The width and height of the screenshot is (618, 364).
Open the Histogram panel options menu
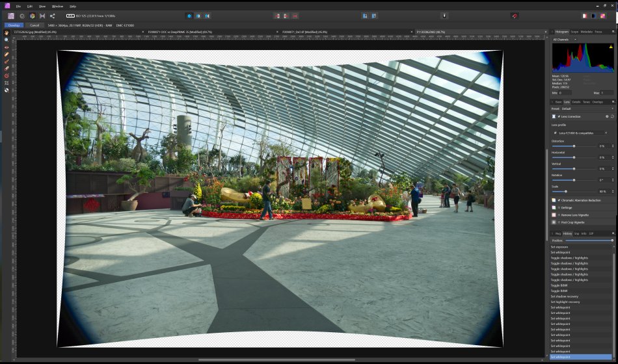tap(613, 31)
